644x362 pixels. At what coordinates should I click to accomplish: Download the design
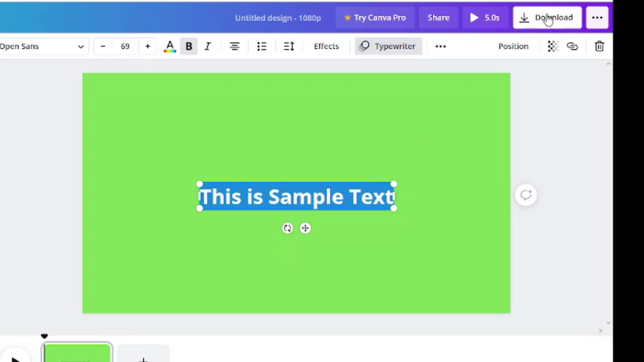point(547,18)
